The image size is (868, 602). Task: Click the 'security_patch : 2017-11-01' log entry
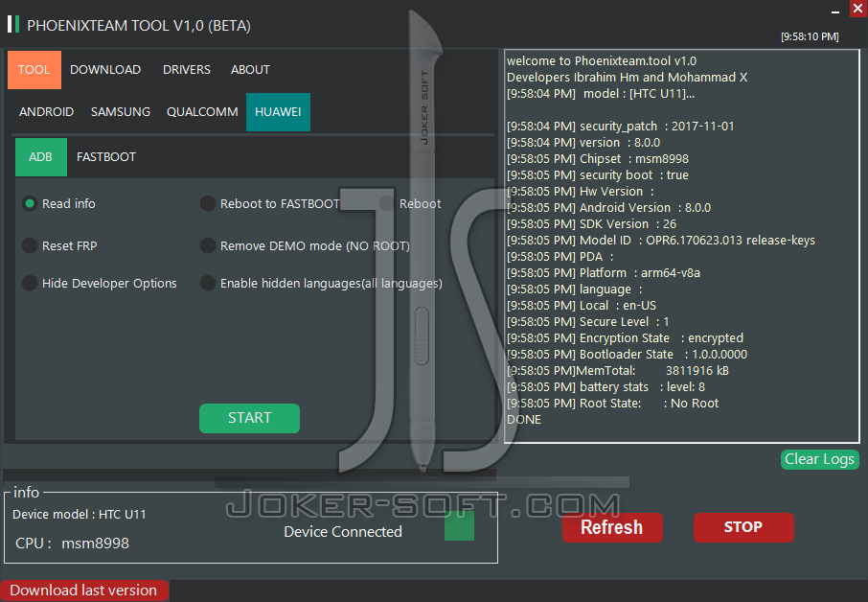point(621,127)
